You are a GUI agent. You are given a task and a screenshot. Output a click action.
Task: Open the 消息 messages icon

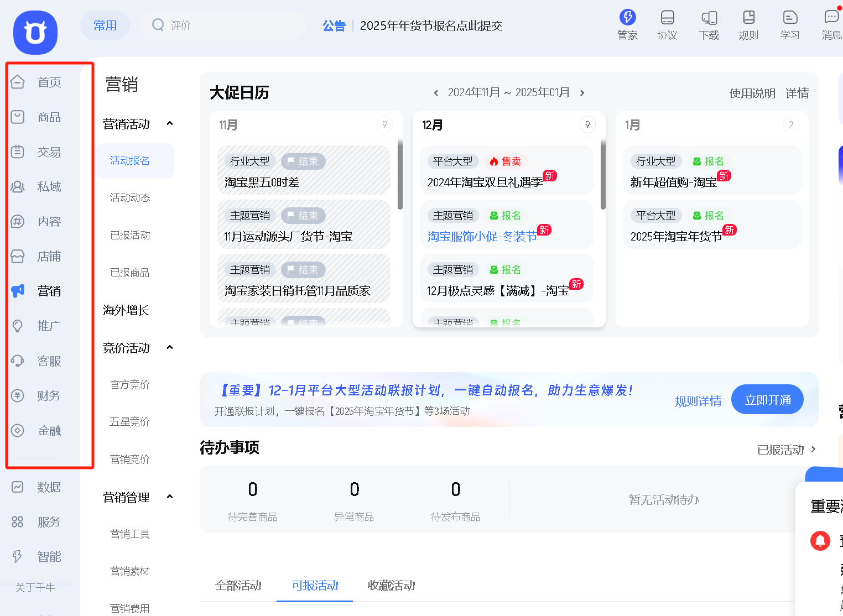pyautogui.click(x=832, y=17)
